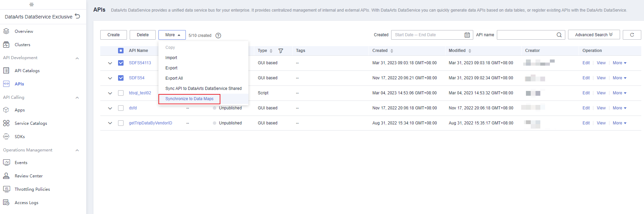Screen dimensions: 644x214
Task: Expand the dsfd row details
Action: tap(110, 108)
